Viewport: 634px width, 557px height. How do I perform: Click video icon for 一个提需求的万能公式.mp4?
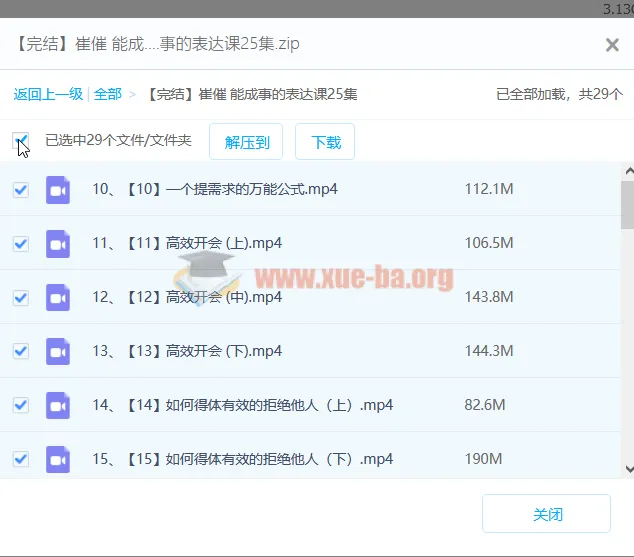pyautogui.click(x=58, y=189)
